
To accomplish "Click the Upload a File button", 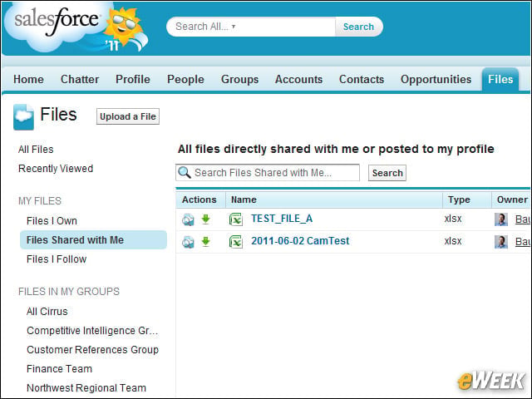I will (127, 116).
